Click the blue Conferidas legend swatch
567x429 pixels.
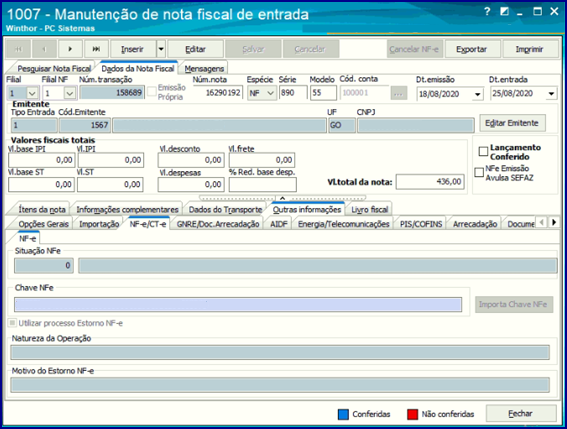click(343, 414)
